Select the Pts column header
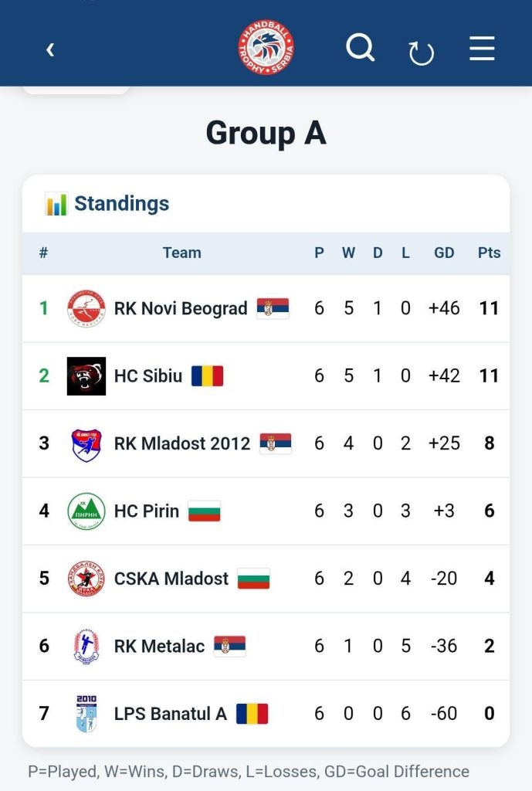This screenshot has width=532, height=791. pos(489,253)
